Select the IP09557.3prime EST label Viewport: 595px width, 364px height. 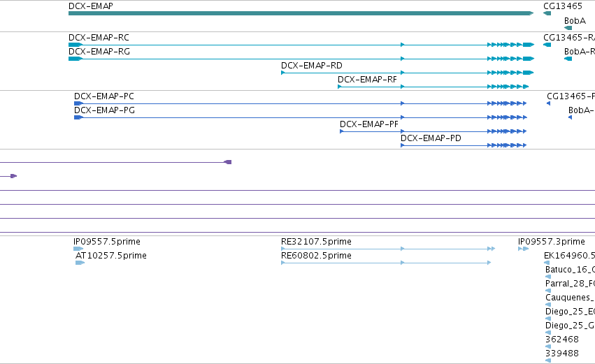point(552,242)
